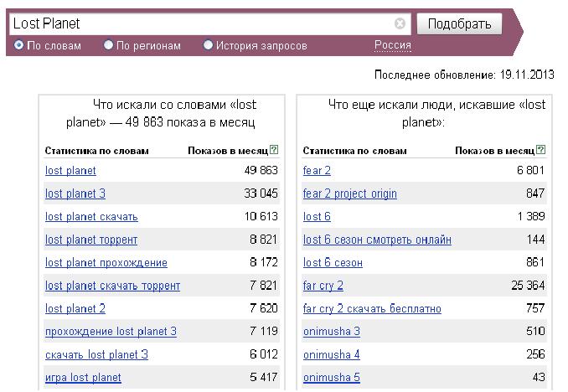Open the onimusha 5 link
The height and width of the screenshot is (392, 568).
(332, 377)
